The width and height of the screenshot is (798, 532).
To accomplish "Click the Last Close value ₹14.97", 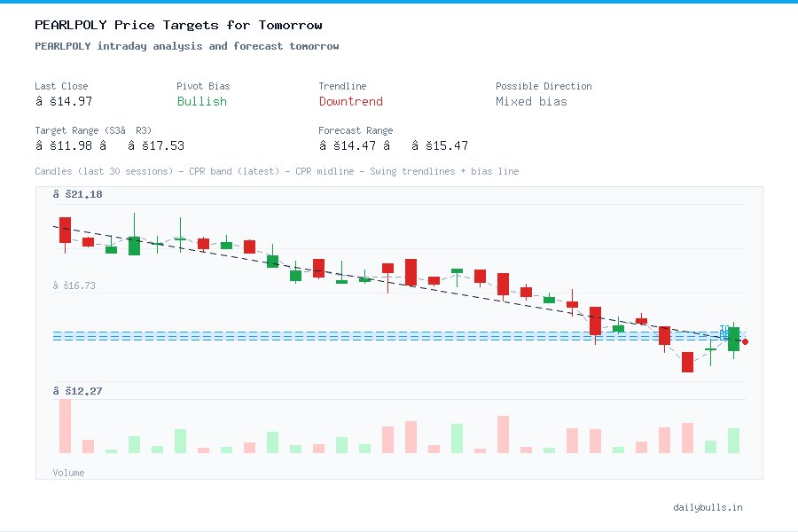I will 66,101.
